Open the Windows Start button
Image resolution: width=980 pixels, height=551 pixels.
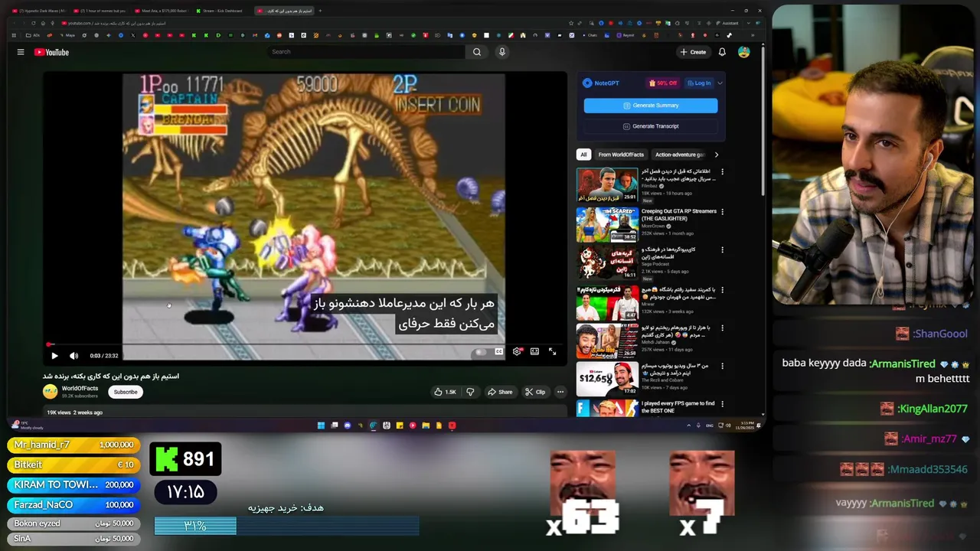321,425
